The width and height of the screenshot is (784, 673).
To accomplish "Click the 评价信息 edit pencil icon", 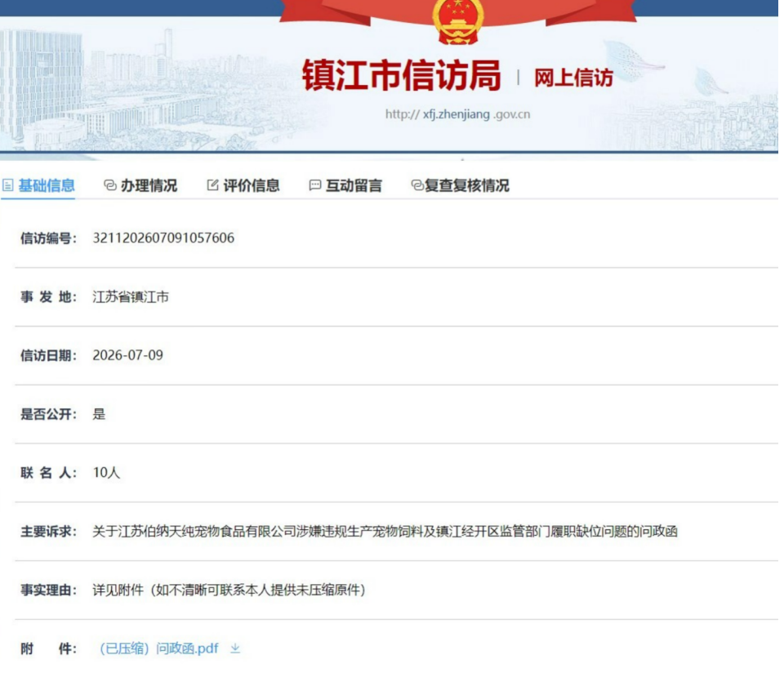I will point(213,185).
